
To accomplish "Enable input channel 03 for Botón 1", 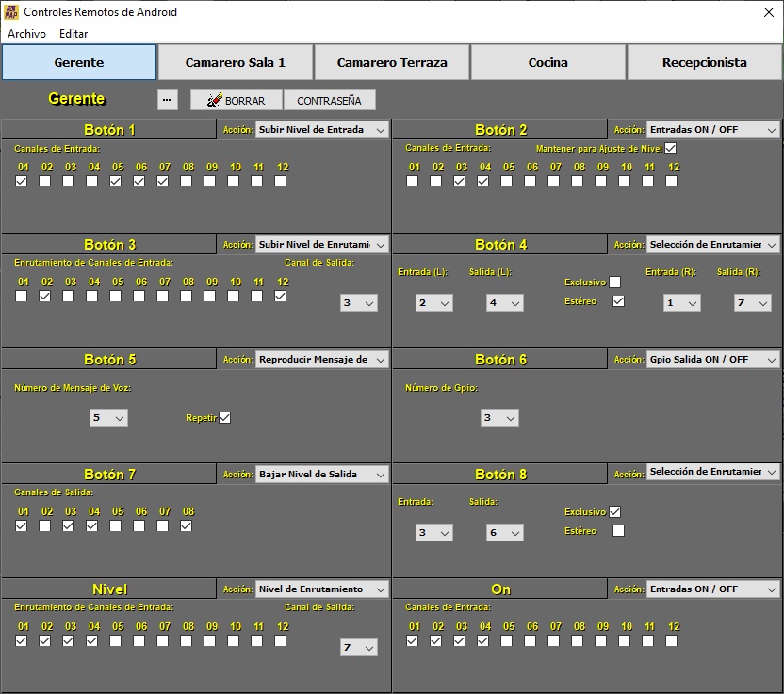I will 68,182.
